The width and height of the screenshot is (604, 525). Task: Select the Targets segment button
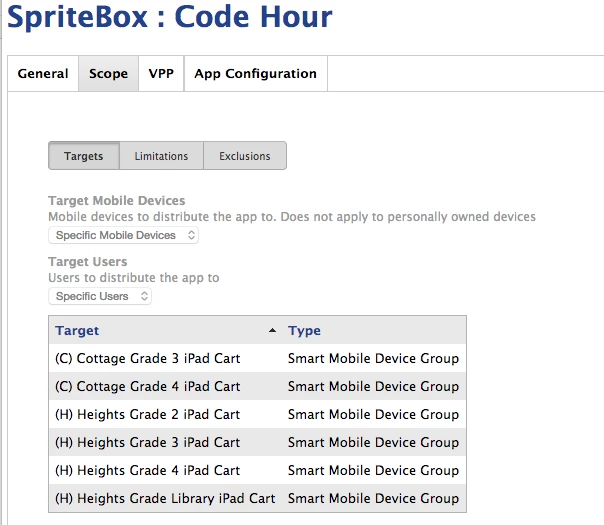84,156
